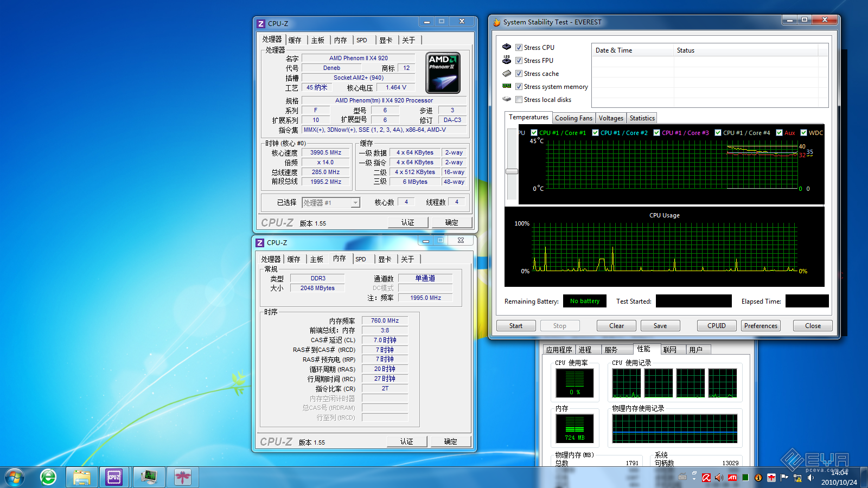Launch the green browser icon in taskbar

(48, 477)
